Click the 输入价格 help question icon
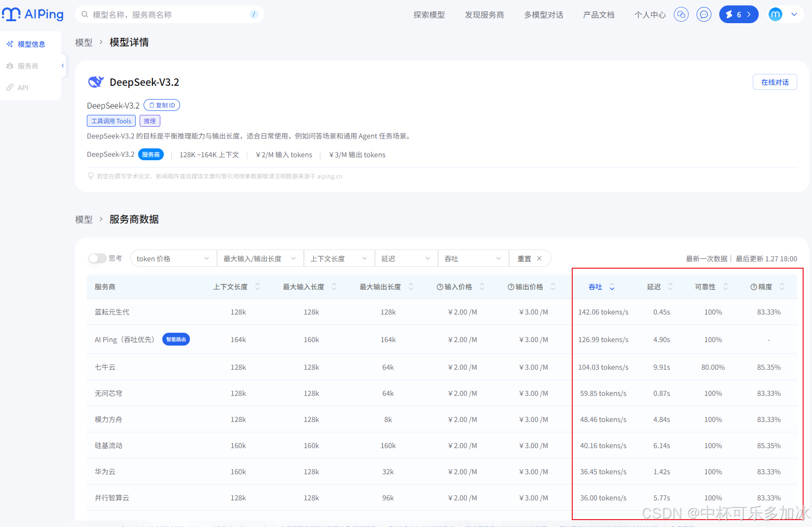Viewport: 812px width, 527px height. click(x=440, y=287)
